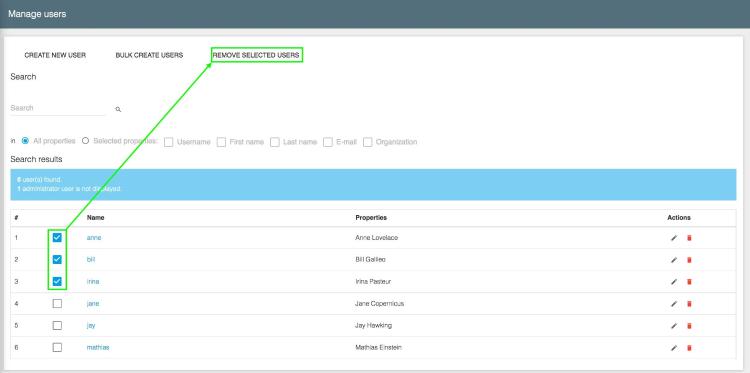The width and height of the screenshot is (750, 373).
Task: Choose the All properties radio option
Action: (25, 141)
